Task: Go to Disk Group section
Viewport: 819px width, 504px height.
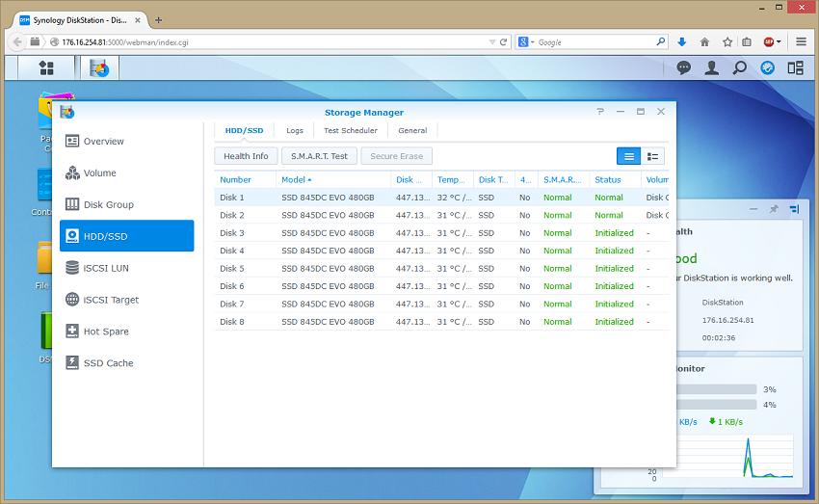Action: point(126,204)
